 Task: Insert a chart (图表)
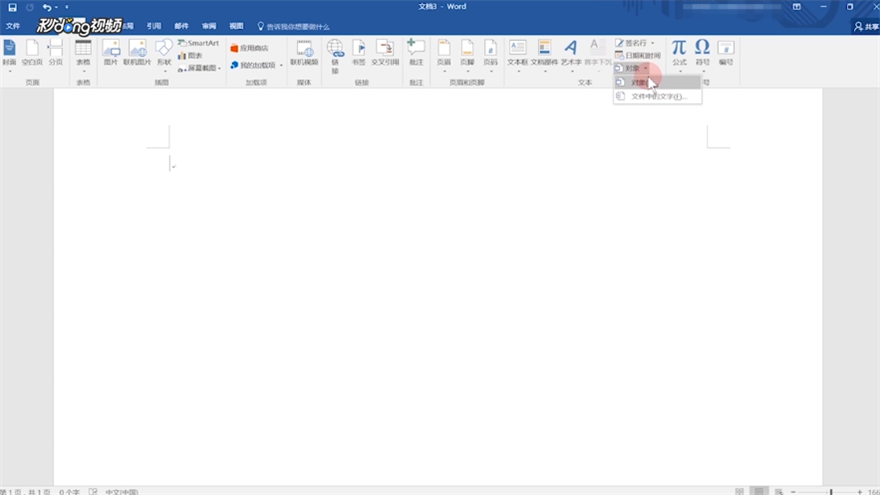point(190,56)
